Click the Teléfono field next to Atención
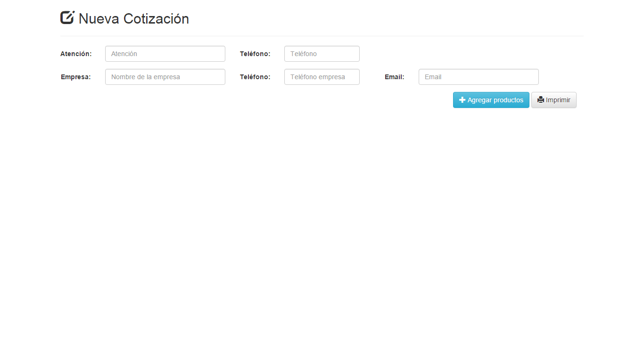The image size is (644, 362). click(322, 53)
